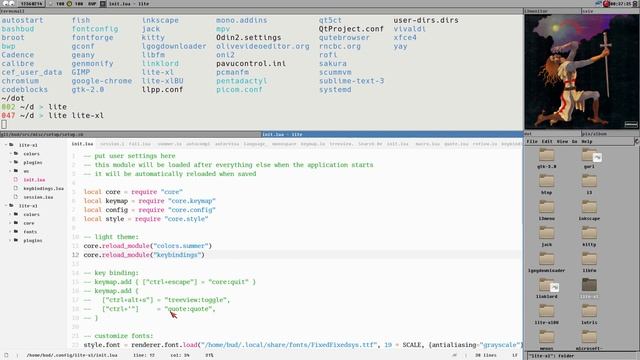
Task: Expand the core folder arrow in the tree
Action: click(x=10, y=223)
